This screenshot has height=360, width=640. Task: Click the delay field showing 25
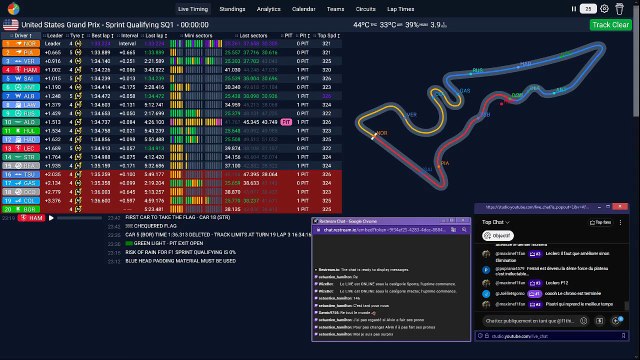coord(588,9)
